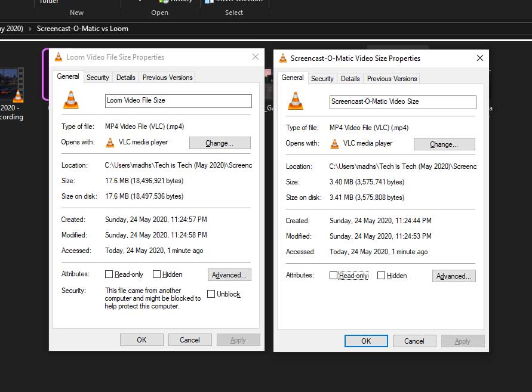Click VLC media player icon in Screencast-O-Matic dialog

coord(334,144)
